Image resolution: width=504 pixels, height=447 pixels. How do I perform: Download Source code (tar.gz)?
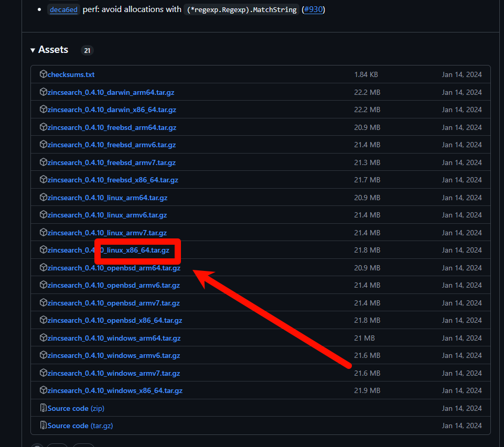(80, 426)
